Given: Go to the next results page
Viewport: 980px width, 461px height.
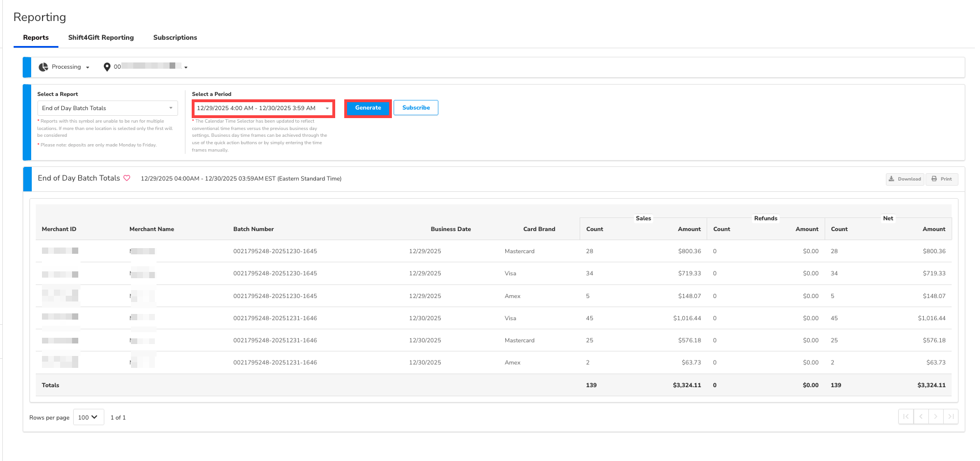Looking at the screenshot, I should tap(936, 417).
